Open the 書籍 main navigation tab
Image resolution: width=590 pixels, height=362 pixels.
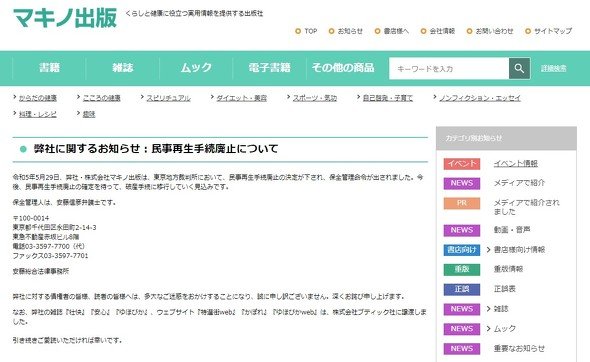49,68
